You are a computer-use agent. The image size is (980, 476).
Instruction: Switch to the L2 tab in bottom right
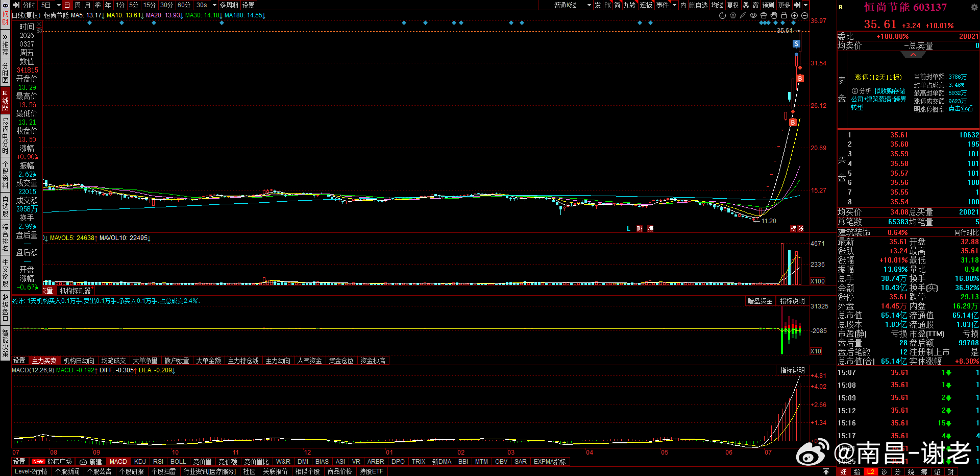[x=870, y=472]
